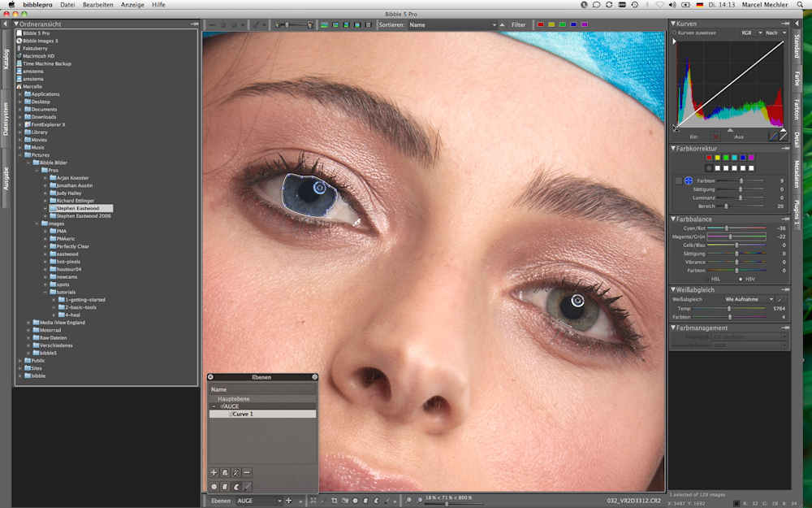Select the circle region tool in Ebenen panel

[214, 486]
